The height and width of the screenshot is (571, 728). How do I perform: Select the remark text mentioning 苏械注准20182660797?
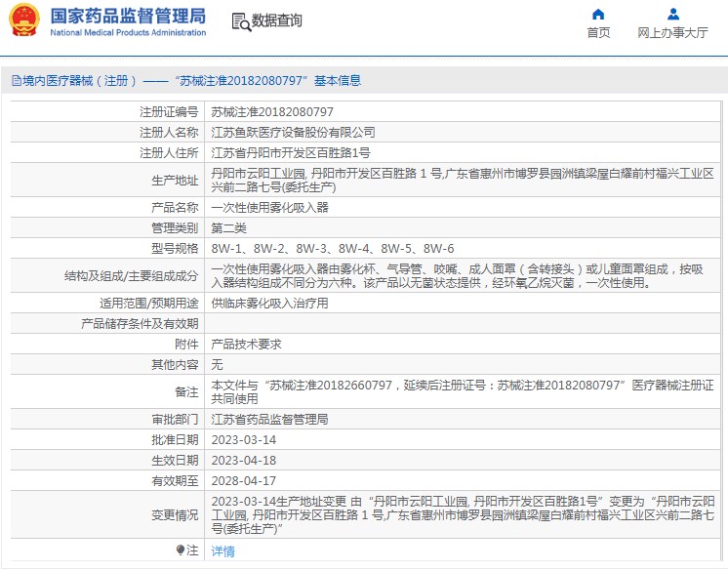point(463,391)
